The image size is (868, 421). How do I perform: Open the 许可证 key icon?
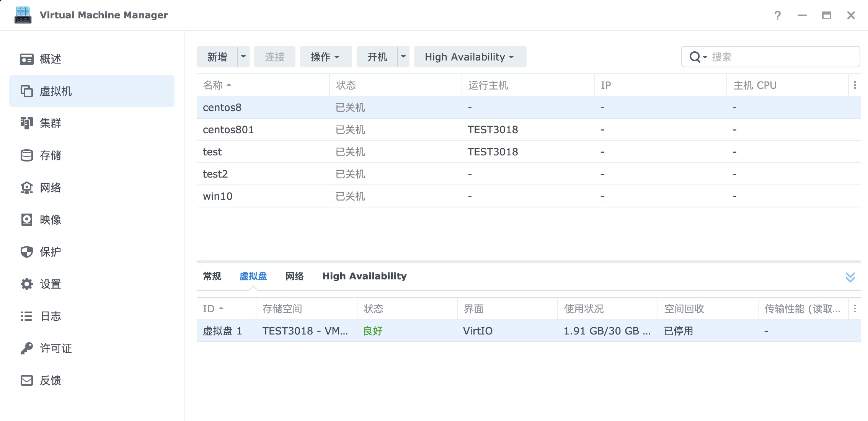pos(27,348)
